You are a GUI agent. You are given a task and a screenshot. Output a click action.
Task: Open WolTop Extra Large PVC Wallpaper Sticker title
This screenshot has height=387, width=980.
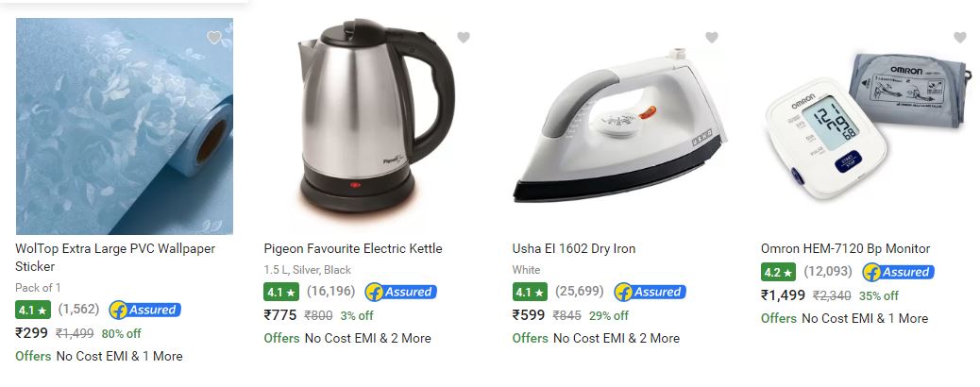point(115,257)
